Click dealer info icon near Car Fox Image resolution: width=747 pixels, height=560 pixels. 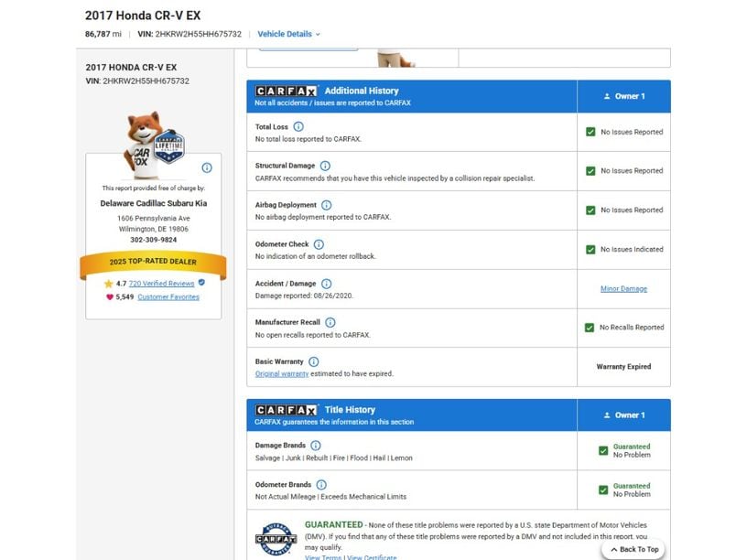coord(207,167)
